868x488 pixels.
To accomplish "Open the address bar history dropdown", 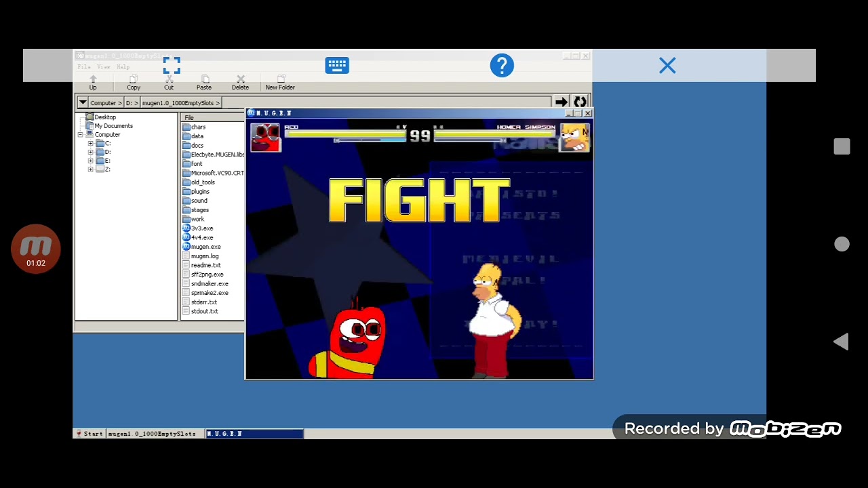I will click(x=83, y=102).
